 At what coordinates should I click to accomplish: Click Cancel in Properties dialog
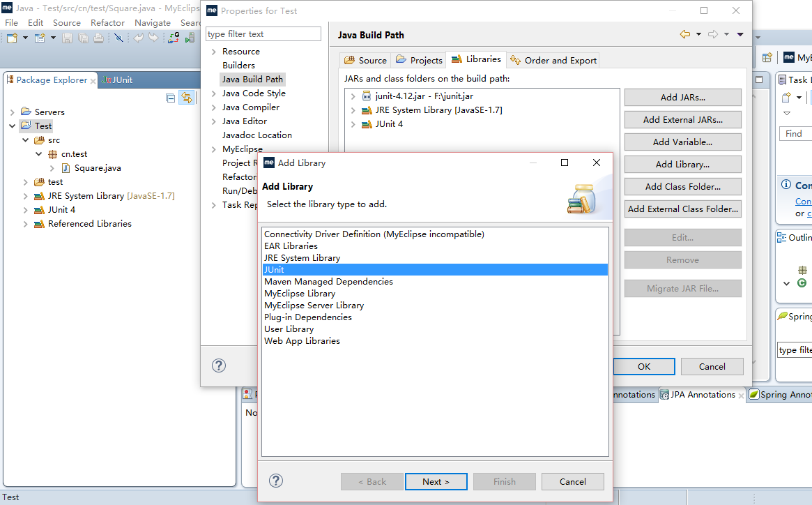click(x=712, y=367)
